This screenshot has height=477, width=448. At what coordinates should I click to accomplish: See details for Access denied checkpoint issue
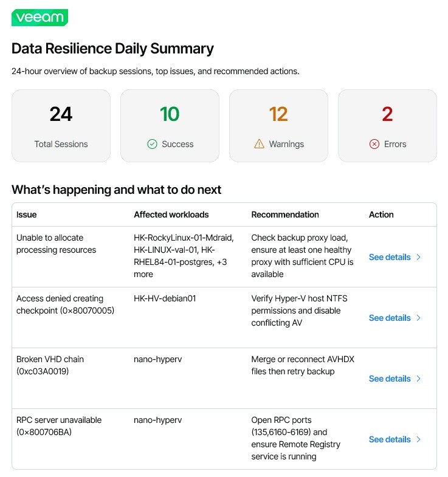390,318
